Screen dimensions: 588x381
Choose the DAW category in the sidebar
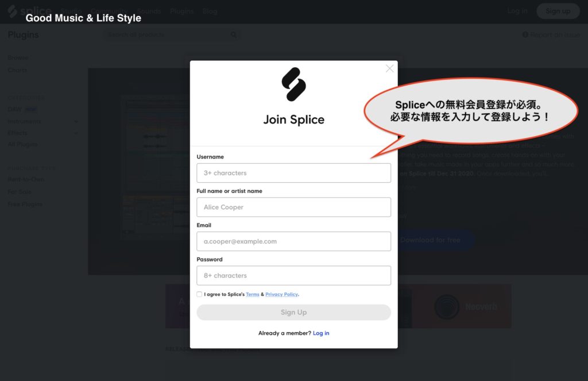(14, 109)
